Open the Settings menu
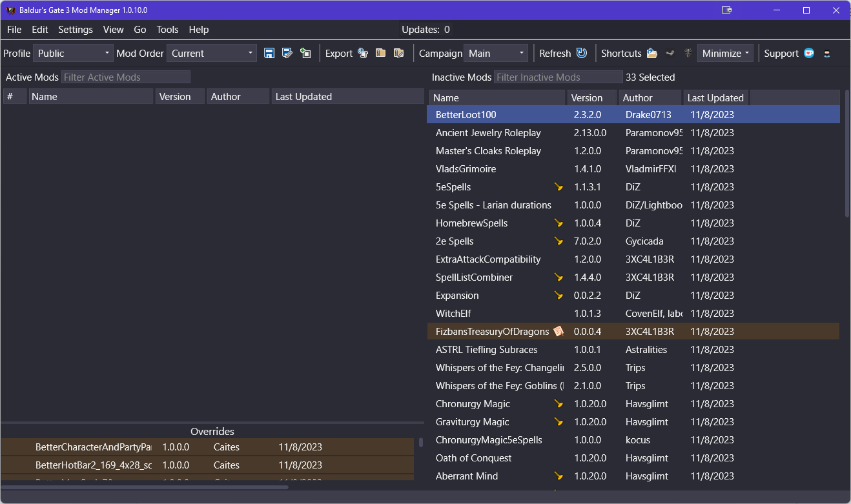 coord(76,30)
